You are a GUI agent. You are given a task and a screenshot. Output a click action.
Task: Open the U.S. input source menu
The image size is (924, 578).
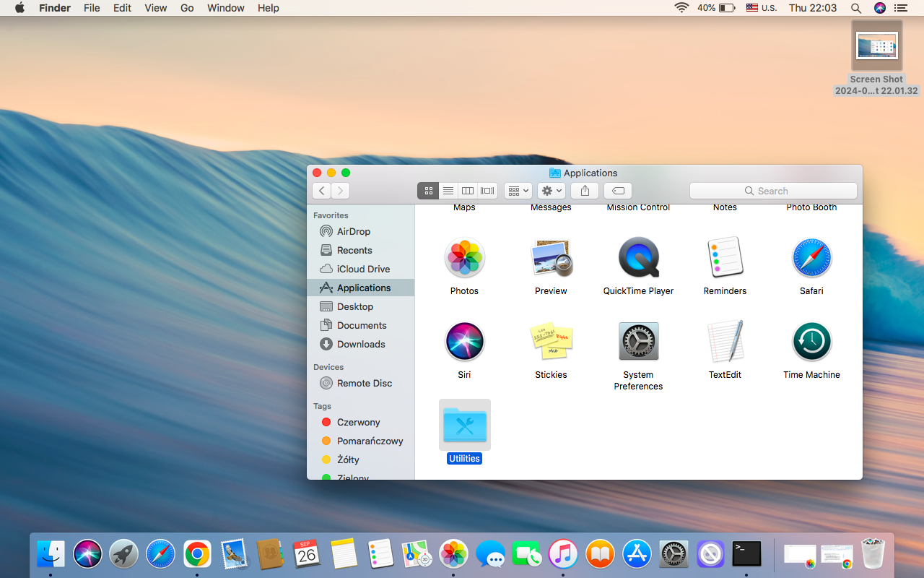762,8
